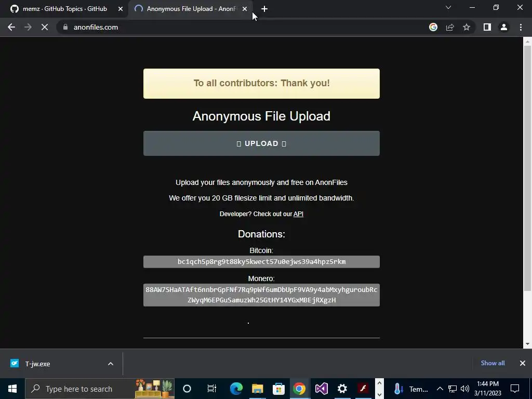Show hidden system tray icons
Screen dimensions: 532x399
440,389
